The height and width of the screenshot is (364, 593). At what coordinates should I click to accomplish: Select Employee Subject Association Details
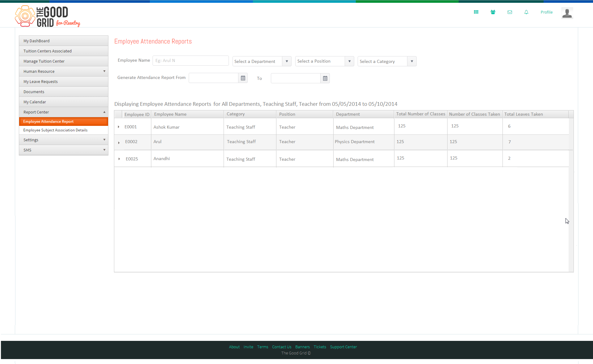tap(64, 130)
